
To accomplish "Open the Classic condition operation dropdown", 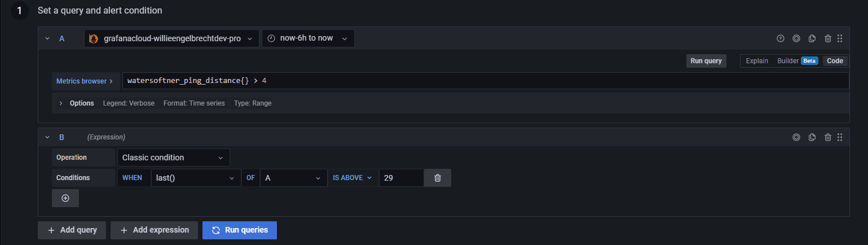I will [173, 158].
